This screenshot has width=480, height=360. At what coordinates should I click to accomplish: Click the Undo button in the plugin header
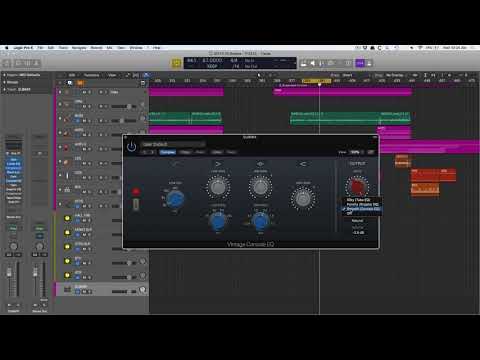(x=217, y=152)
